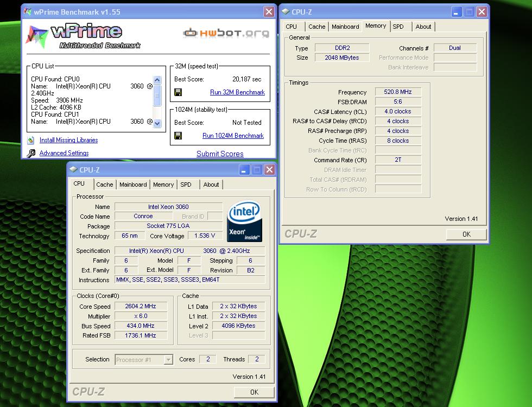The width and height of the screenshot is (532, 407).
Task: Click the memory Frequency value 520.8 MHz
Action: [398, 92]
